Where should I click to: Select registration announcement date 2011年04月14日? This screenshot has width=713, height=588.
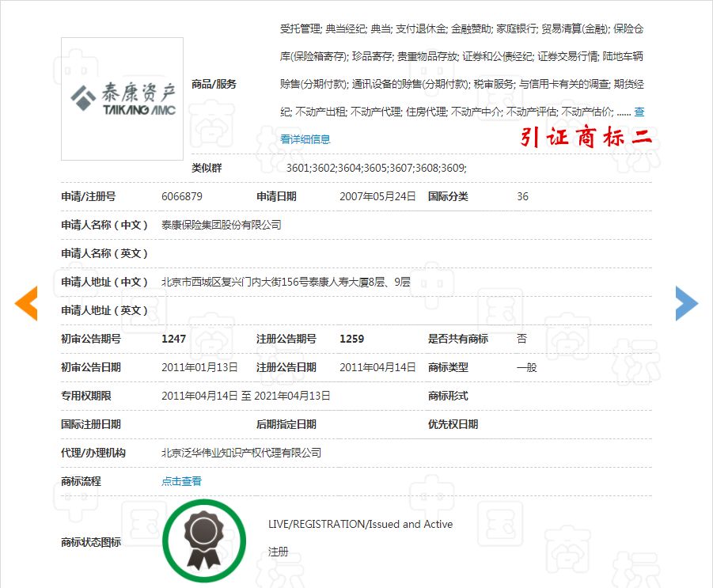[x=377, y=367]
